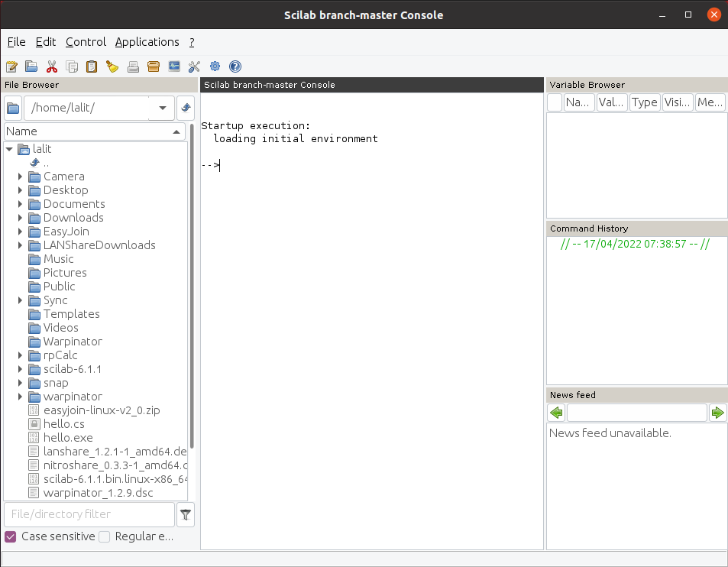Open Scilab help via the question mark icon
The width and height of the screenshot is (728, 567).
[235, 66]
